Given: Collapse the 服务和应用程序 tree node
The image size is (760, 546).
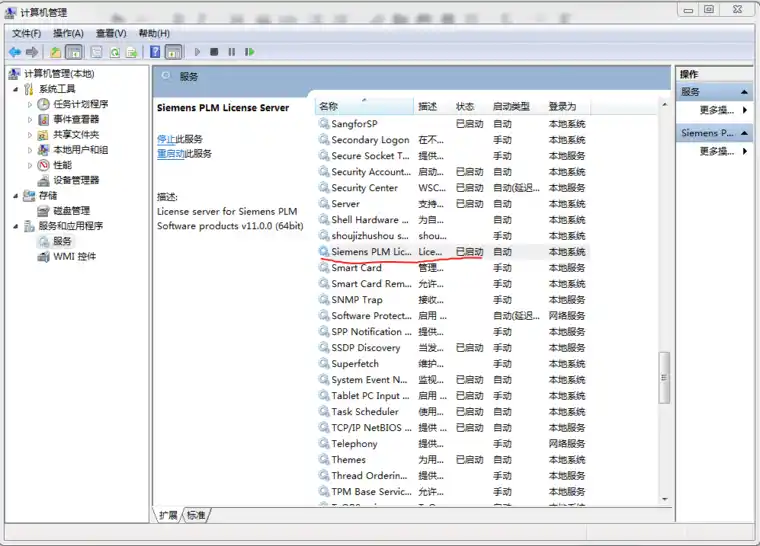Looking at the screenshot, I should click(16, 226).
